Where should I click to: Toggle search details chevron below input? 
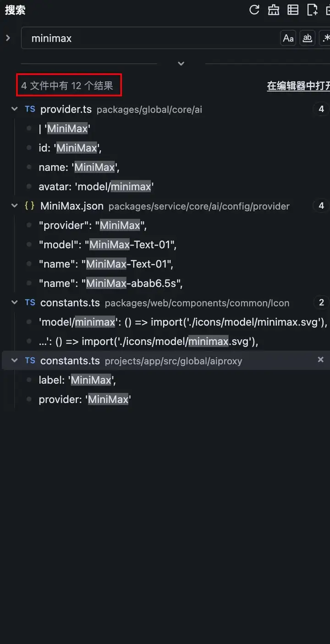[x=181, y=63]
